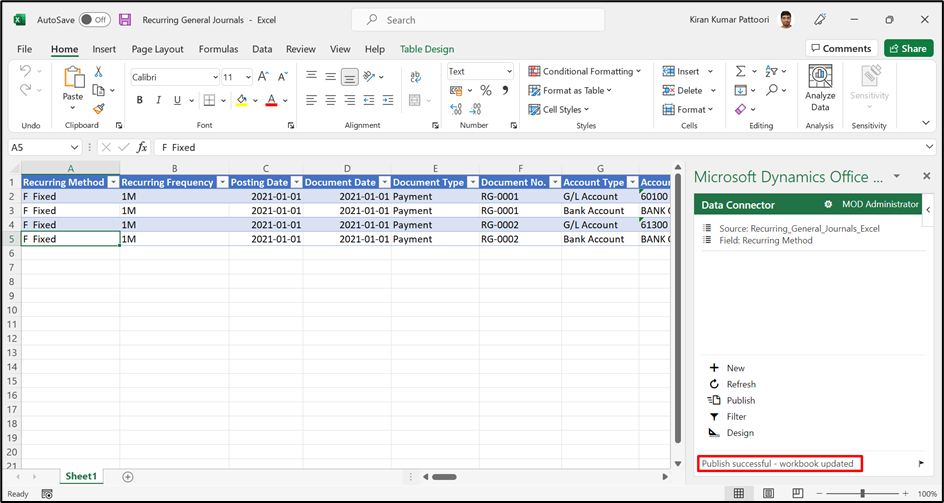Click the green Share button
Image resolution: width=944 pixels, height=503 pixels.
click(x=908, y=48)
